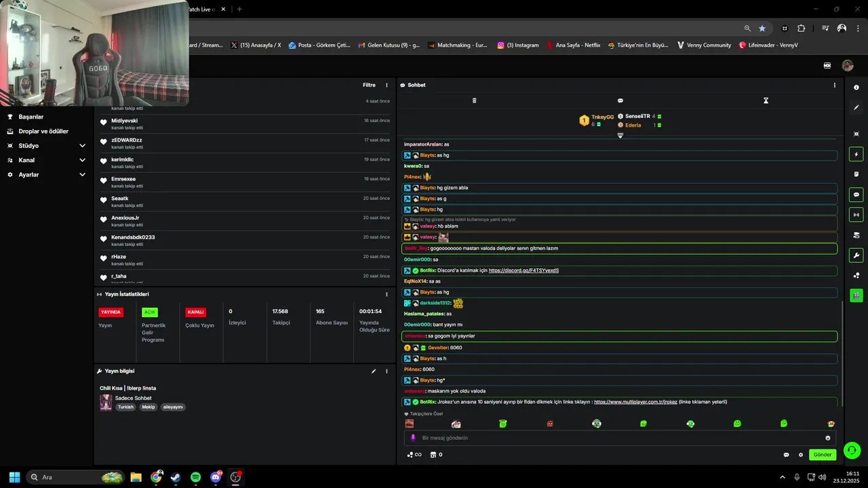Image resolution: width=868 pixels, height=488 pixels.
Task: Click the Mekip tag in stream info
Action: coord(149,407)
